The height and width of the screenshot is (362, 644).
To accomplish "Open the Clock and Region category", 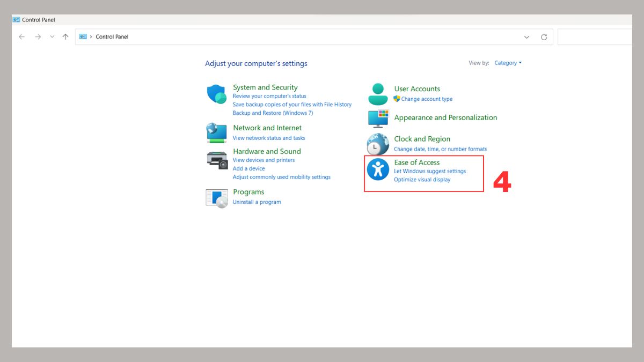I will pyautogui.click(x=422, y=139).
